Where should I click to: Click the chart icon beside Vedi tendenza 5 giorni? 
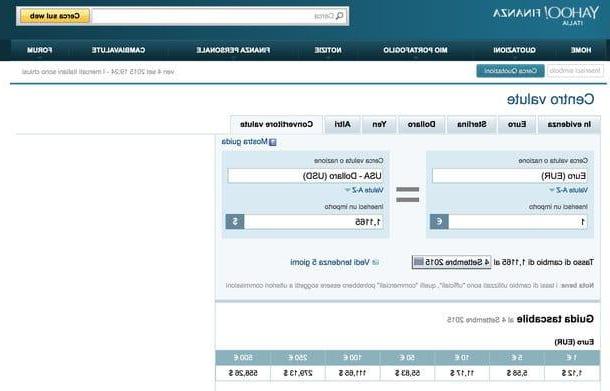coord(375,263)
